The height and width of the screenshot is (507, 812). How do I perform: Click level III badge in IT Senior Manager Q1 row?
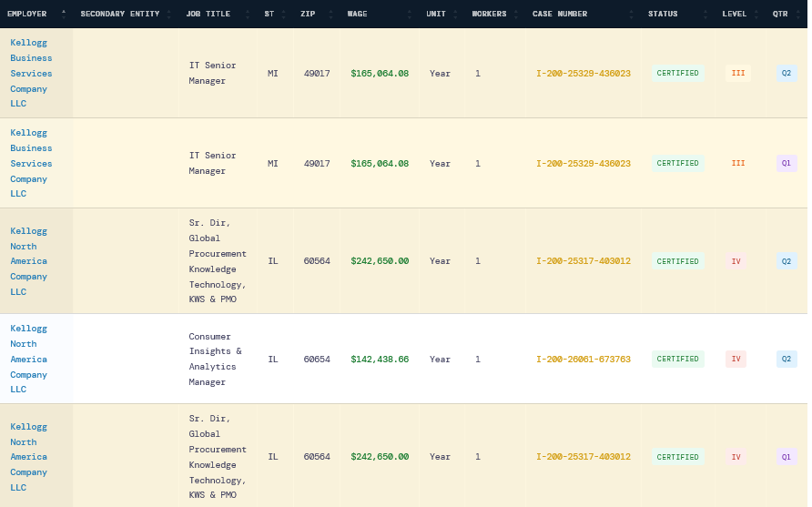point(738,163)
